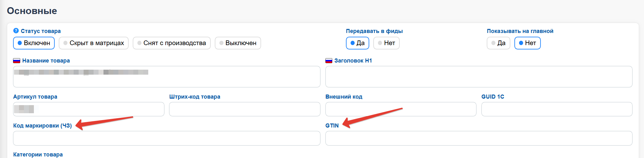Choose Да for Показывать на главной
644x158 pixels.
point(498,43)
